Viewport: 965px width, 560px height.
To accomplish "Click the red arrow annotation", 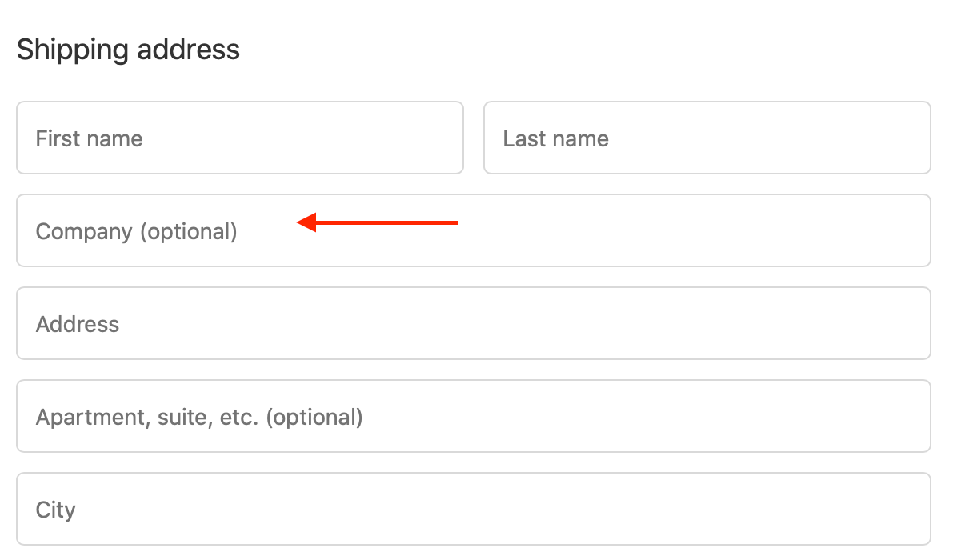I will point(377,222).
